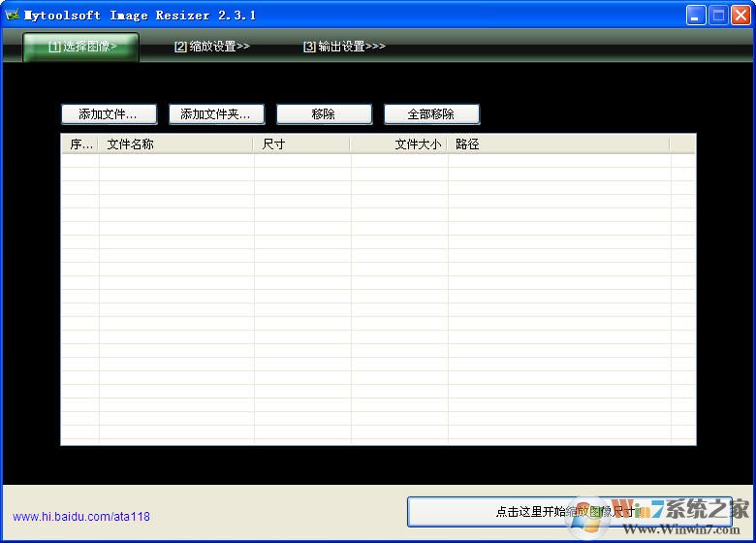This screenshot has height=543, width=756.
Task: Click the 移除 button
Action: (x=324, y=114)
